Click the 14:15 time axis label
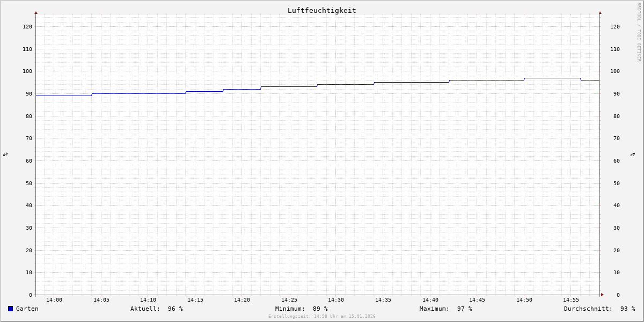This screenshot has width=644, height=322. click(195, 300)
